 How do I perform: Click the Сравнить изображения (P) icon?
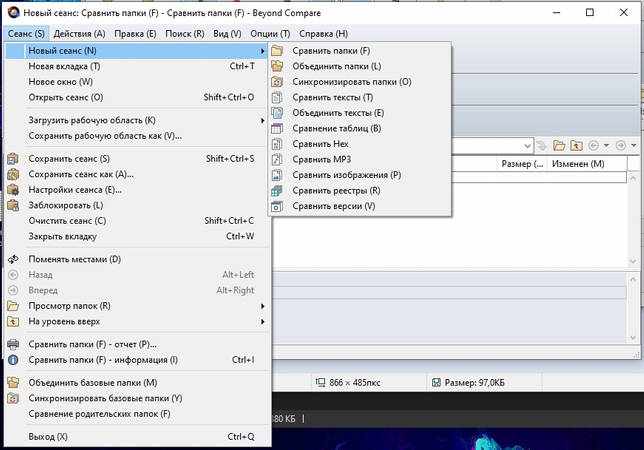[x=277, y=175]
